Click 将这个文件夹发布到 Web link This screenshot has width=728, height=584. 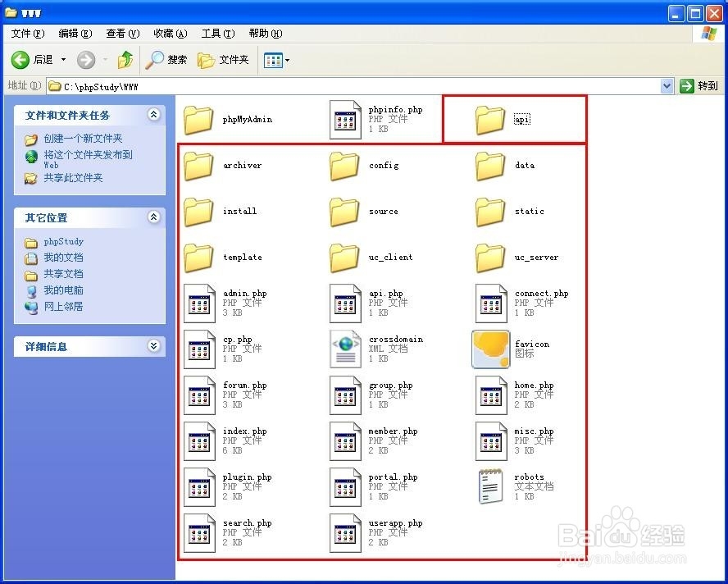click(x=88, y=158)
